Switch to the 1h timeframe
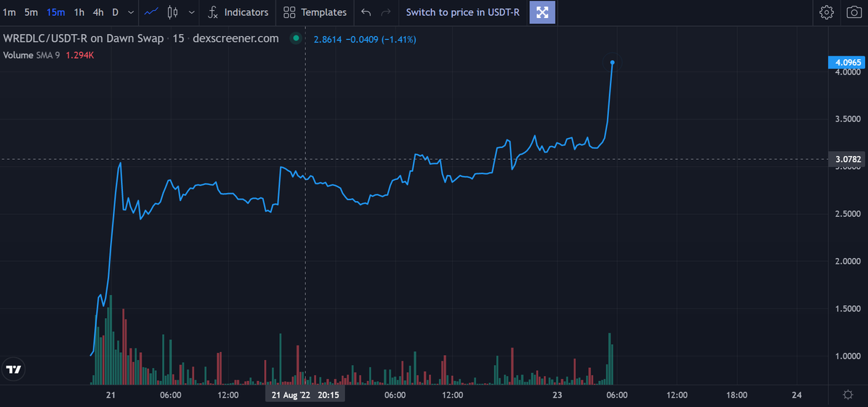The width and height of the screenshot is (868, 407). click(80, 12)
